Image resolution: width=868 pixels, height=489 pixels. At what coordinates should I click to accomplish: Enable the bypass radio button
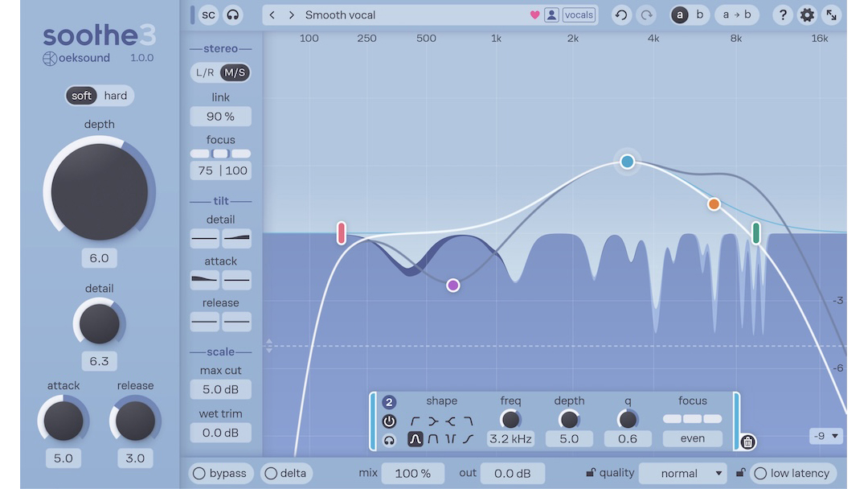pos(219,474)
